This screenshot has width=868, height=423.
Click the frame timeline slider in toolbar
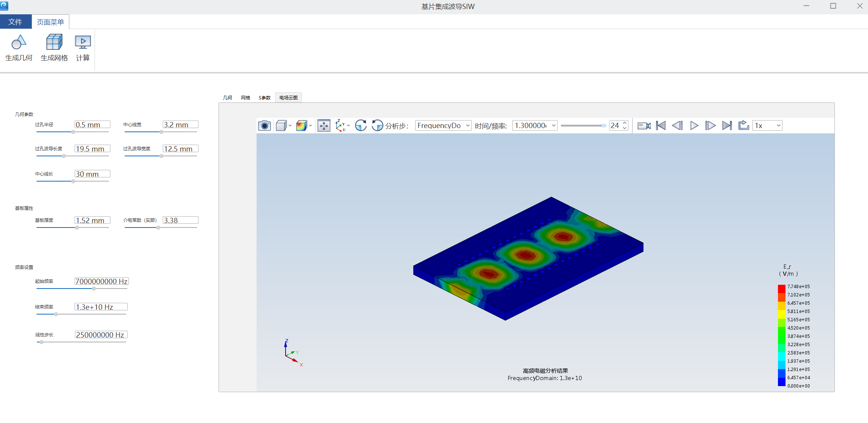pyautogui.click(x=583, y=125)
